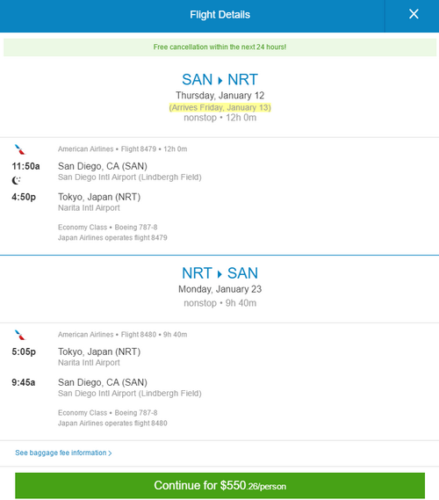Click the arrow between NRT and SAN
The image size is (439, 500).
pos(220,274)
